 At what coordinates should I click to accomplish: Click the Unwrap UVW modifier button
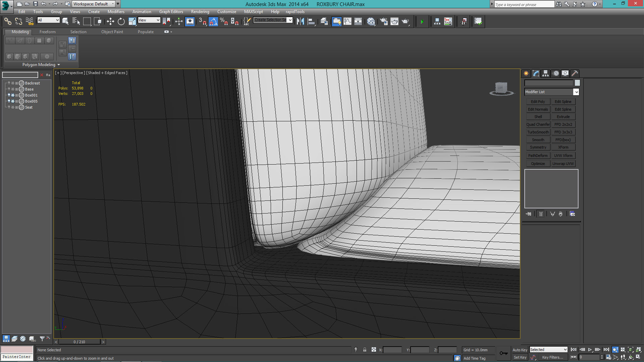(563, 164)
